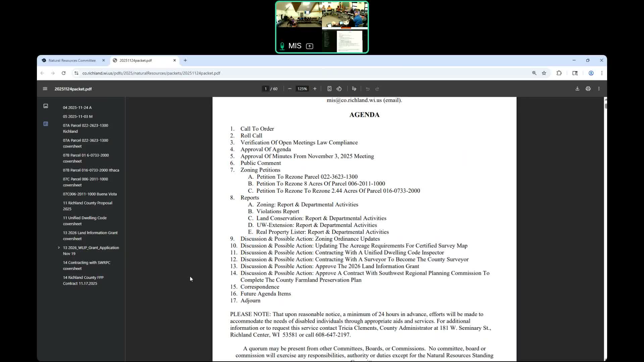
Task: Switch sidebar to thumbnail view
Action: coord(46,106)
